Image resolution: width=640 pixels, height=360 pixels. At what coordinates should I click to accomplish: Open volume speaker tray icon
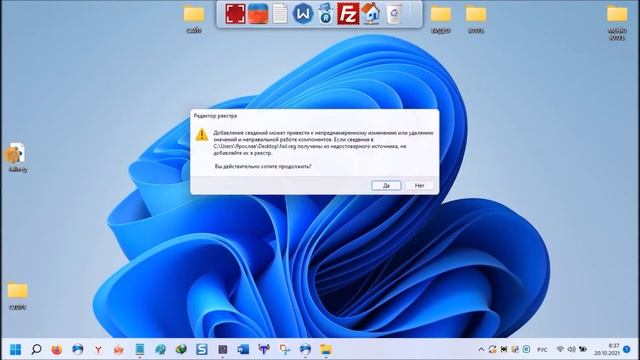click(x=571, y=349)
